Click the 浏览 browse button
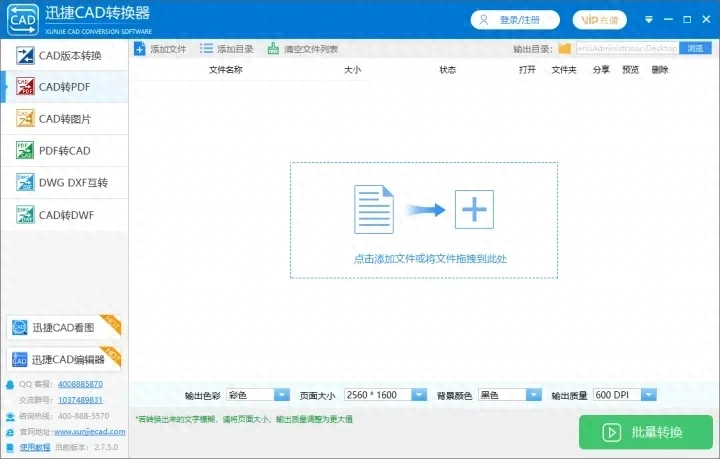 pos(695,48)
